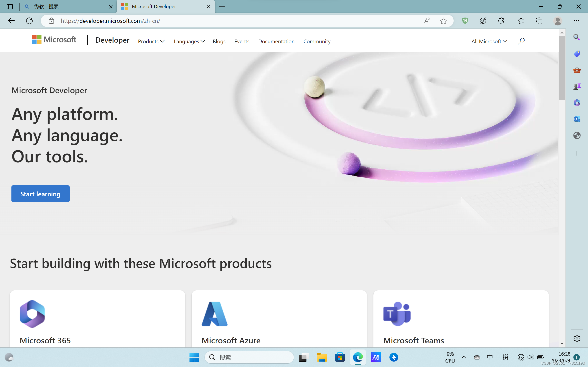The height and width of the screenshot is (367, 588).
Task: Toggle the tracking prevention eye icon
Action: click(483, 21)
